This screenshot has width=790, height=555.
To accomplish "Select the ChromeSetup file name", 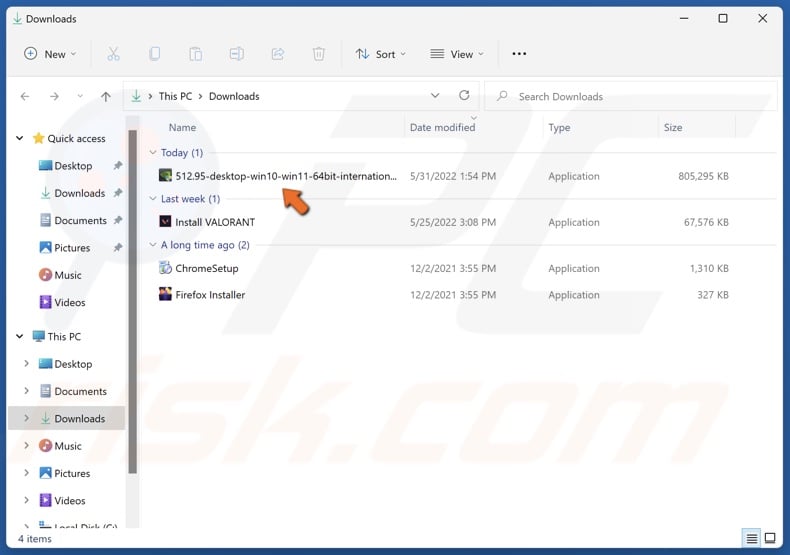I will 207,268.
